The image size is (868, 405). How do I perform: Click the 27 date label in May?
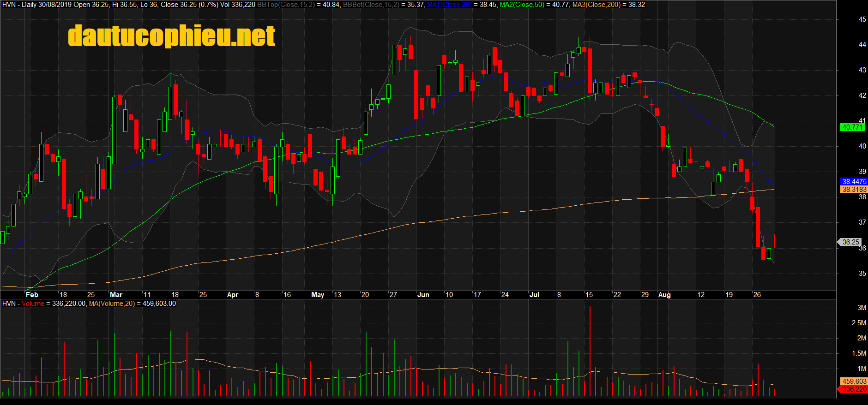point(393,295)
